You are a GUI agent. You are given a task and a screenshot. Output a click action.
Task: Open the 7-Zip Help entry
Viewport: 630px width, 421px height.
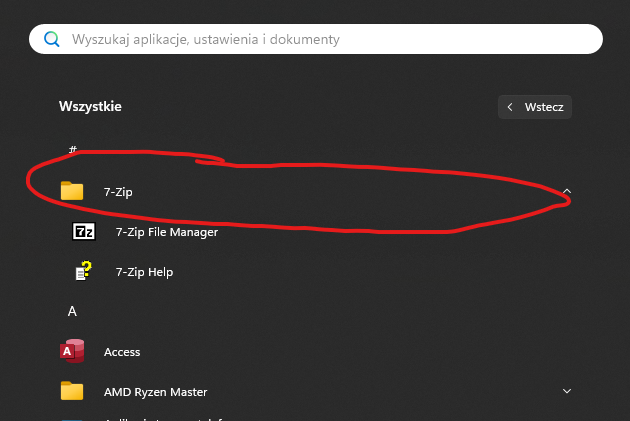(144, 272)
